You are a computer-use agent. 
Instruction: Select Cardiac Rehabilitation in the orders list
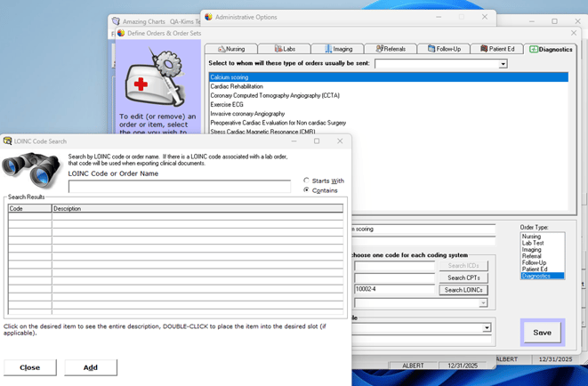pyautogui.click(x=237, y=86)
